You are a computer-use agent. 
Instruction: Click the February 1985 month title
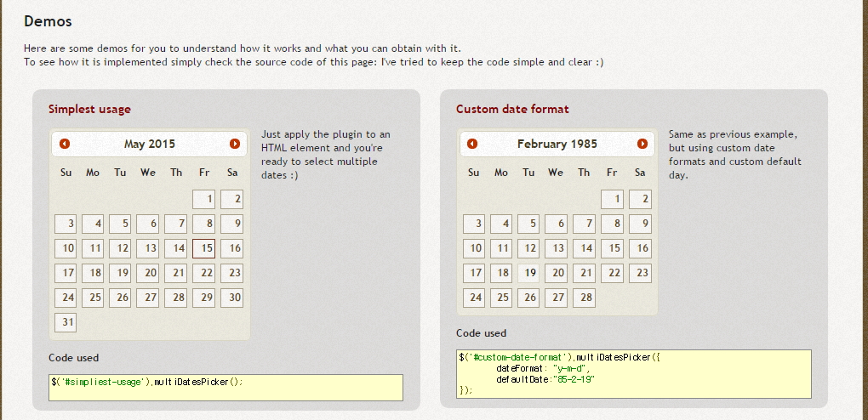(x=557, y=145)
